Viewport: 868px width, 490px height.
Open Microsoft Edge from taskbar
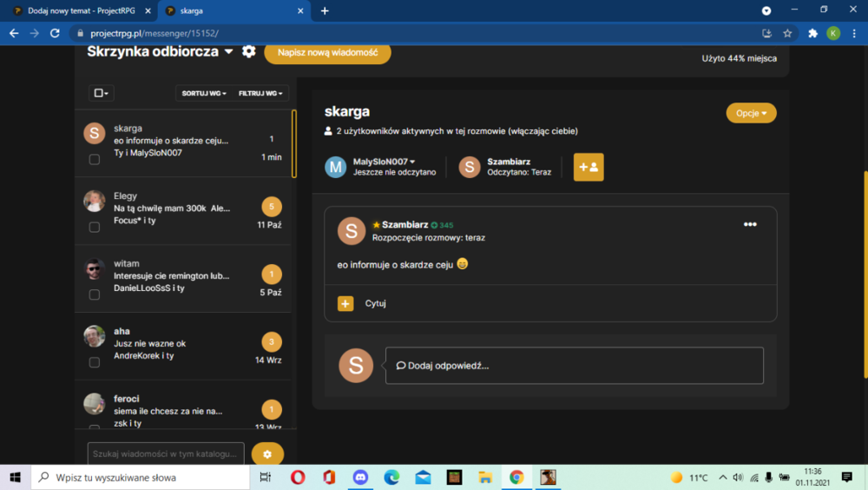392,477
